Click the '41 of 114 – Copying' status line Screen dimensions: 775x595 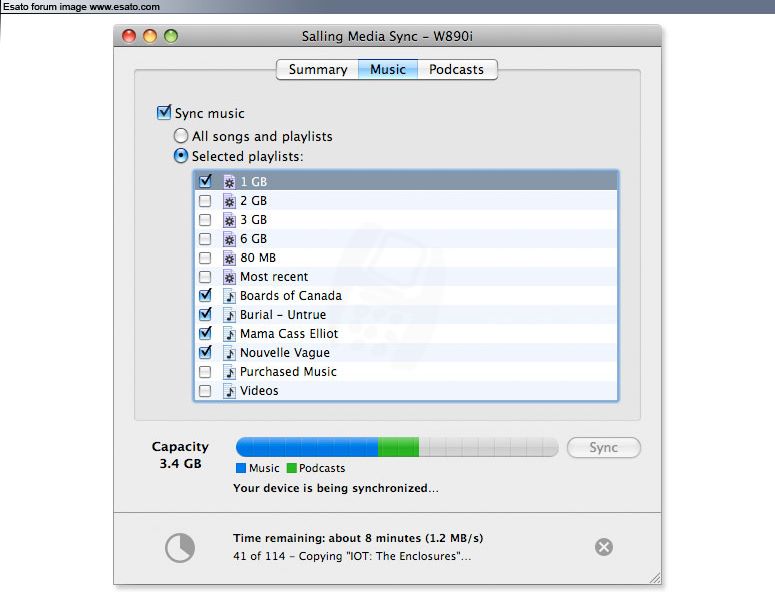pos(352,556)
